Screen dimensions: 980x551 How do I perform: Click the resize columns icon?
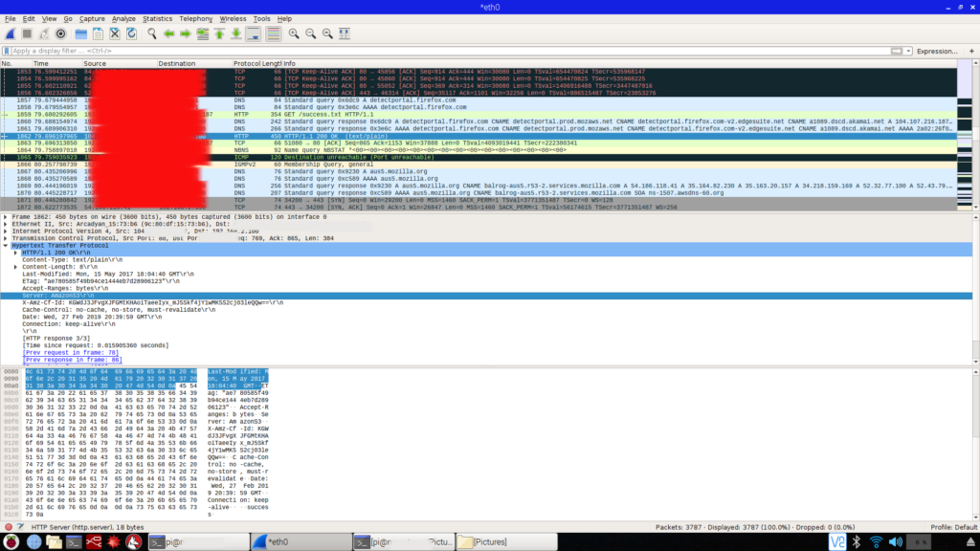pos(345,33)
